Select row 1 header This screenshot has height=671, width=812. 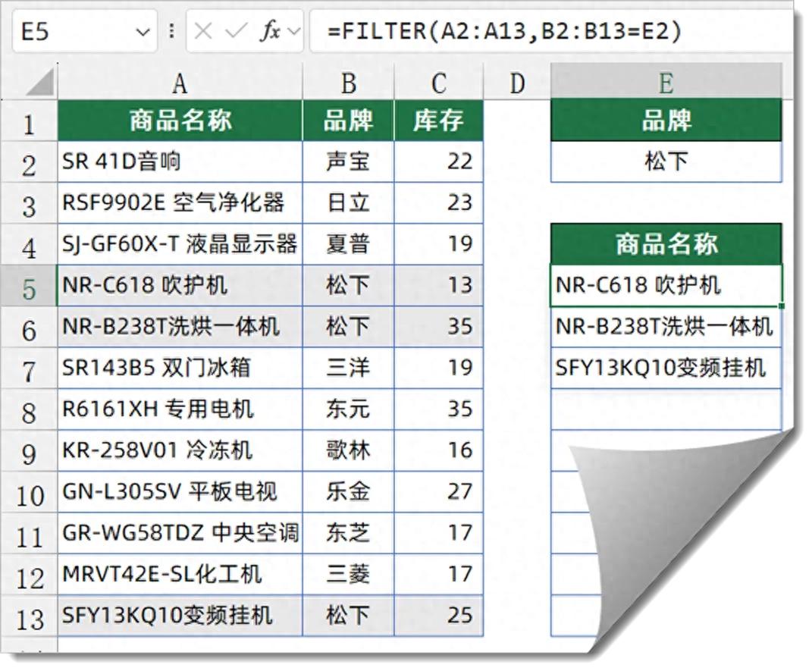click(29, 121)
